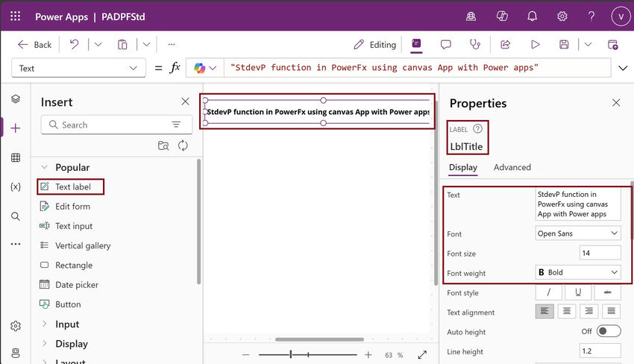Open the Insert plus icon in sidebar
Screen dimensions: 634x364
tap(16, 128)
